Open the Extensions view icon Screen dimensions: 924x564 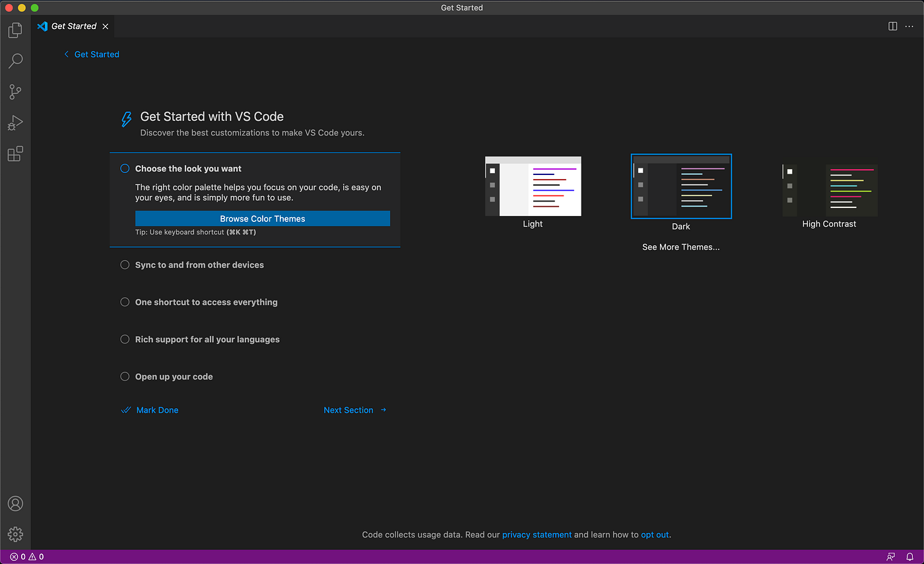pyautogui.click(x=15, y=153)
